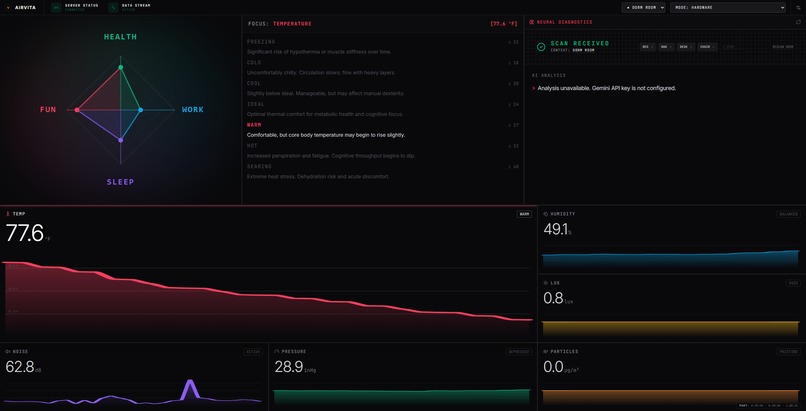Select the COOL temperature level

pos(382,88)
